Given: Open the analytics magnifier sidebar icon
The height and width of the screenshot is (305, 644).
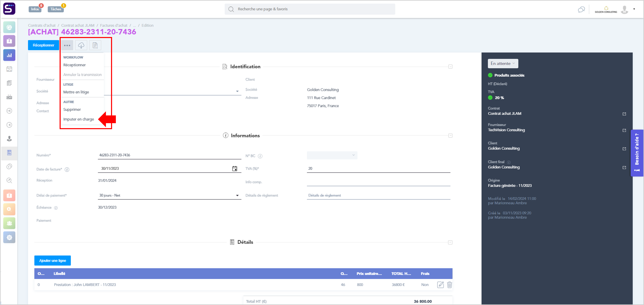Looking at the screenshot, I should coord(9,180).
